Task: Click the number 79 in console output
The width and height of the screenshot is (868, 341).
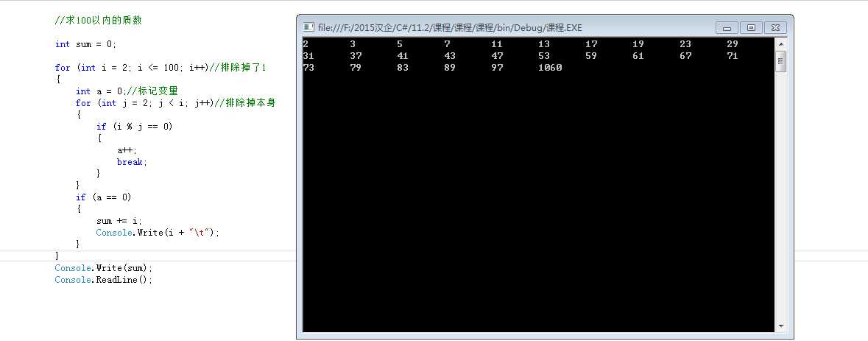Action: (x=356, y=68)
